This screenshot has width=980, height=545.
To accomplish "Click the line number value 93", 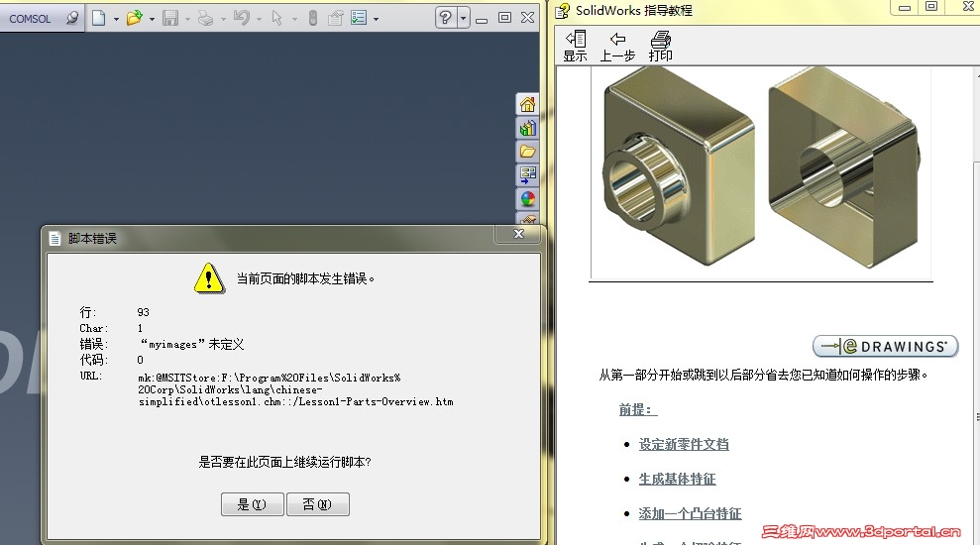I will (x=143, y=312).
